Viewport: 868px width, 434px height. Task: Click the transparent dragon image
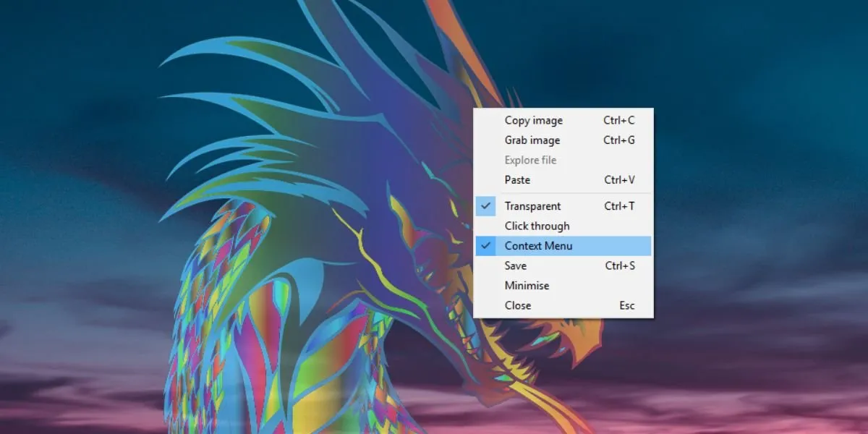(325, 253)
